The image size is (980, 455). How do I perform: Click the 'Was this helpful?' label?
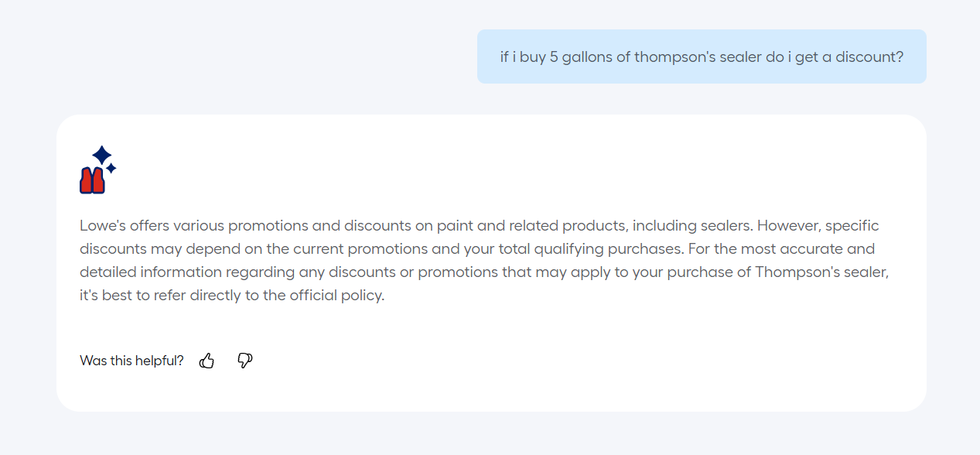tap(131, 361)
